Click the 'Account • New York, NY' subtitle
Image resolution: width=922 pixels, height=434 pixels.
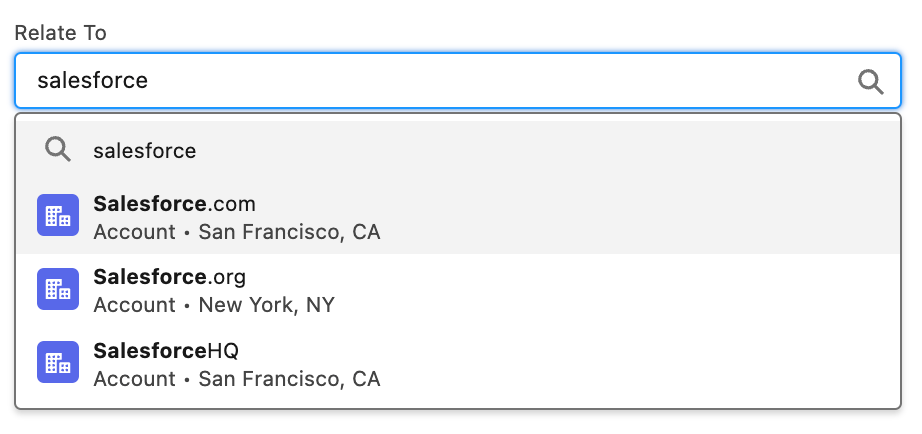coord(214,305)
